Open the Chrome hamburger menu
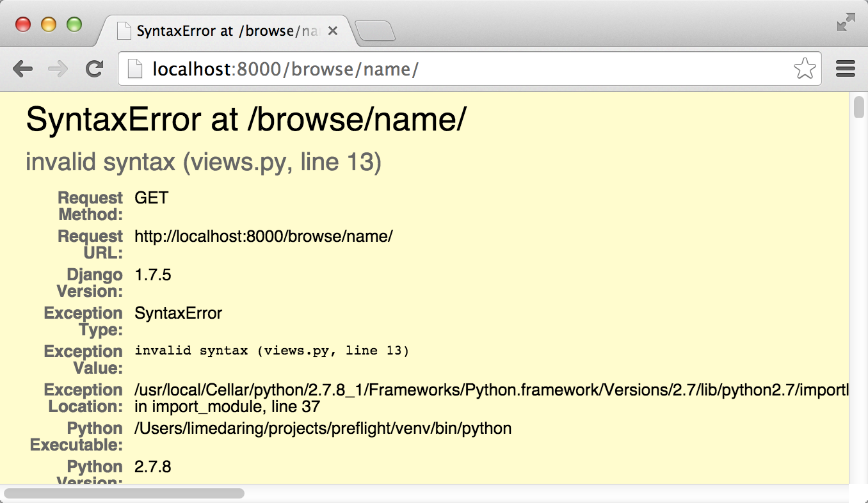The height and width of the screenshot is (503, 868). [x=845, y=68]
